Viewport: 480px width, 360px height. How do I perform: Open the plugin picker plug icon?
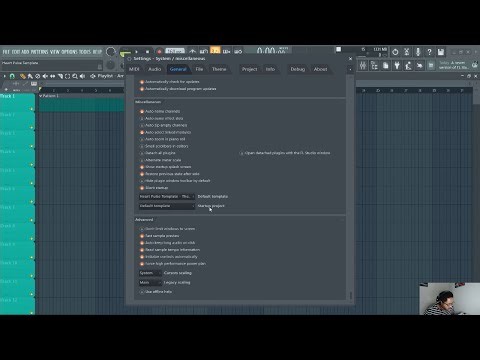[397, 65]
